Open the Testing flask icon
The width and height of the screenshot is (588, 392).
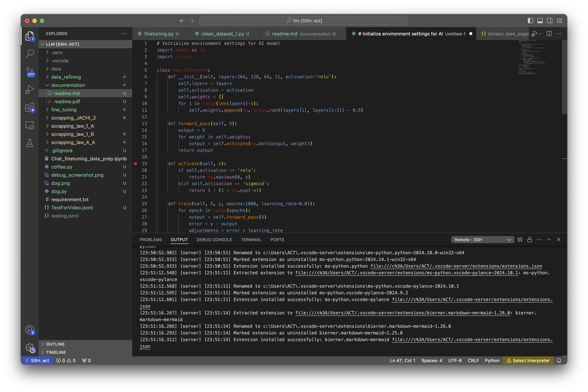pyautogui.click(x=30, y=143)
